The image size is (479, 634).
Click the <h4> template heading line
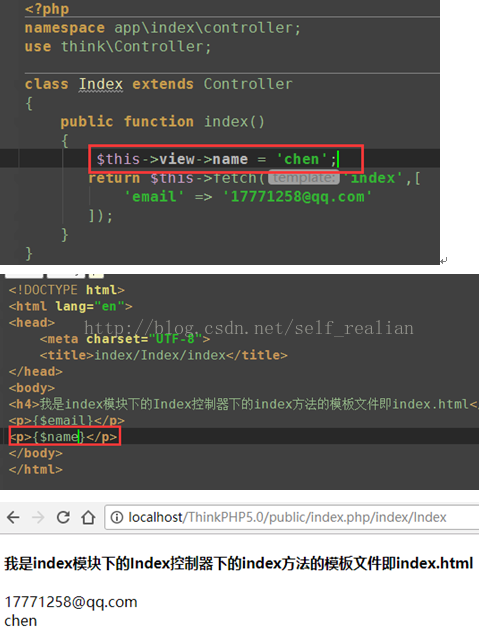[244, 404]
